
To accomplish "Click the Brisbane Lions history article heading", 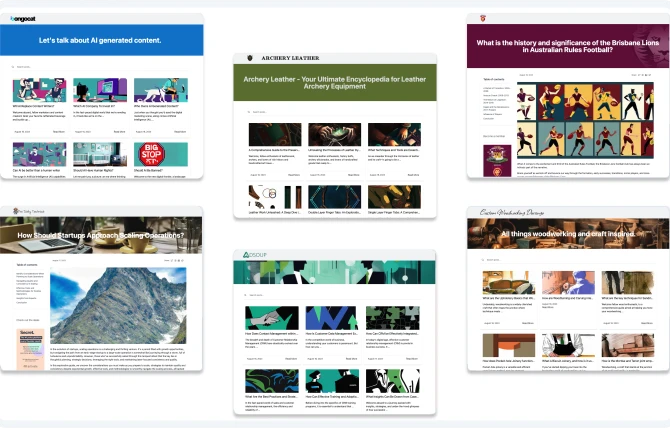I will 568,46.
